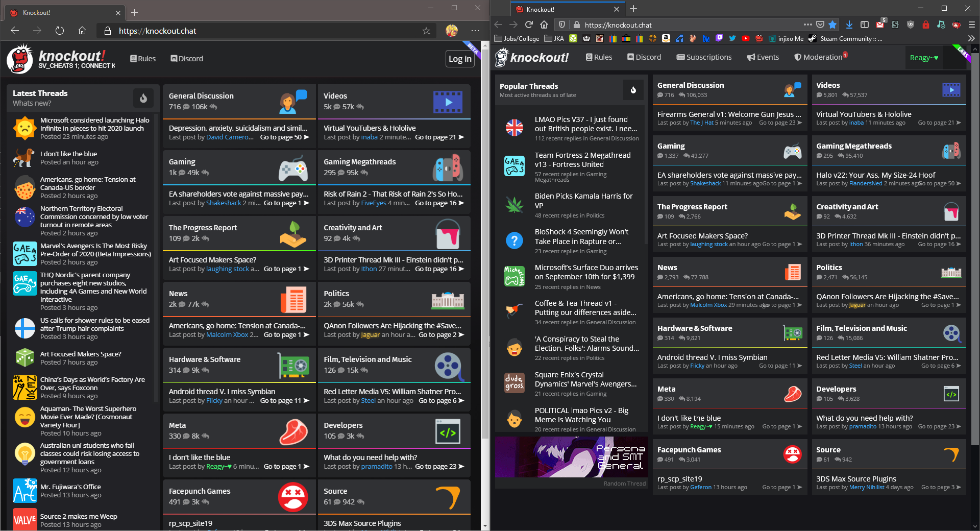Image resolution: width=980 pixels, height=531 pixels.
Task: Open the Twitter bookmark icon
Action: click(732, 38)
